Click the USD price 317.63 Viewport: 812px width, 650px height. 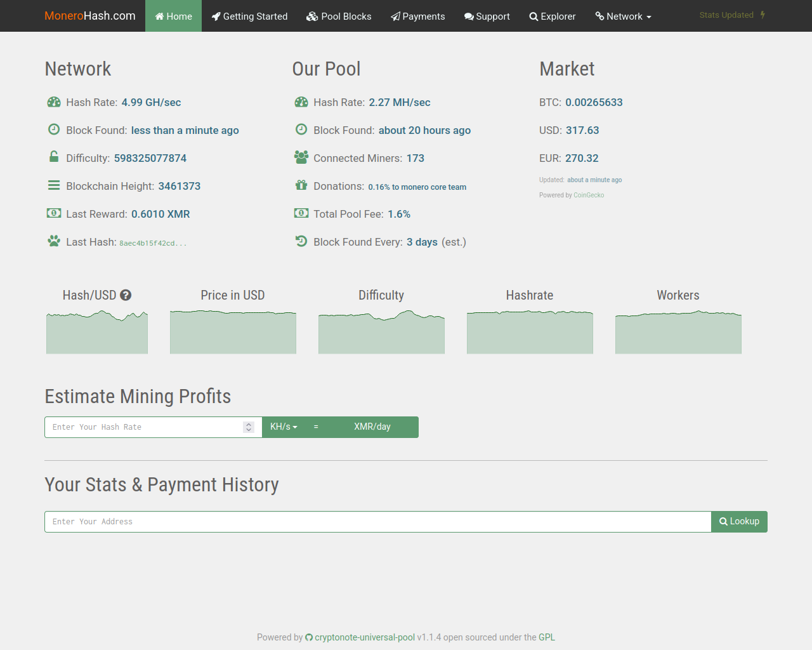[x=582, y=130]
